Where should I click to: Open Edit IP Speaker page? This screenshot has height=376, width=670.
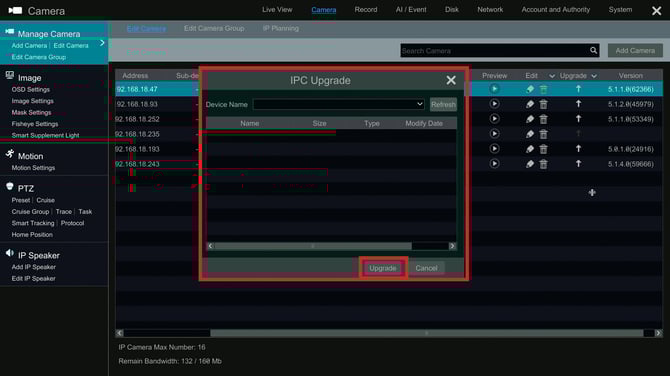click(33, 279)
